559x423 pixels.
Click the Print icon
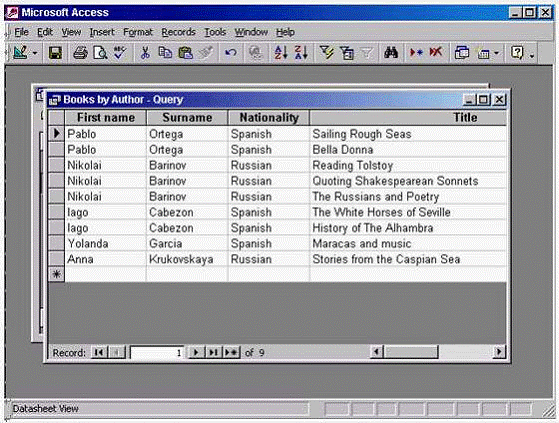[x=80, y=53]
